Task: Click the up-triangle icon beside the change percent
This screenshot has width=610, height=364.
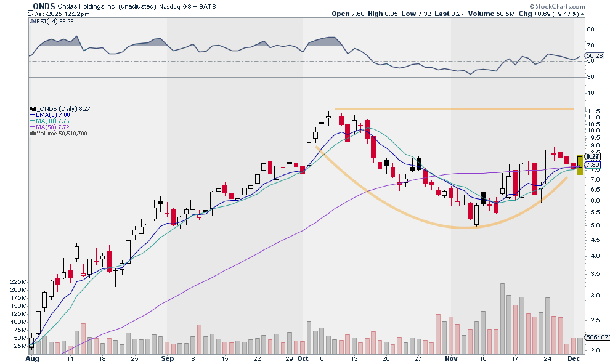Action: point(583,14)
